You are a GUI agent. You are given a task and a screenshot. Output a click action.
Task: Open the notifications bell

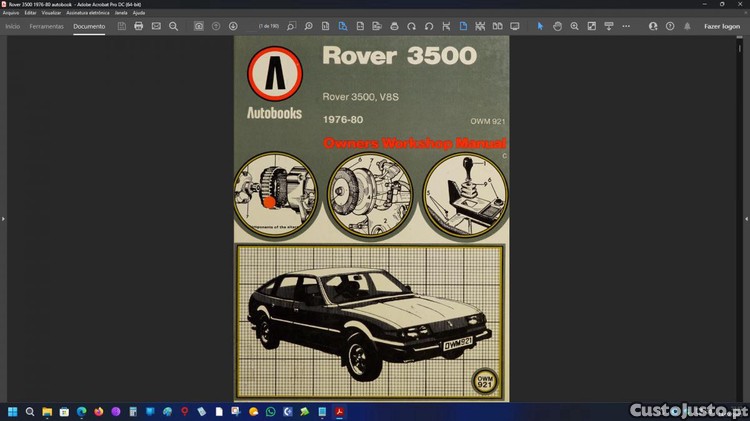coord(687,26)
